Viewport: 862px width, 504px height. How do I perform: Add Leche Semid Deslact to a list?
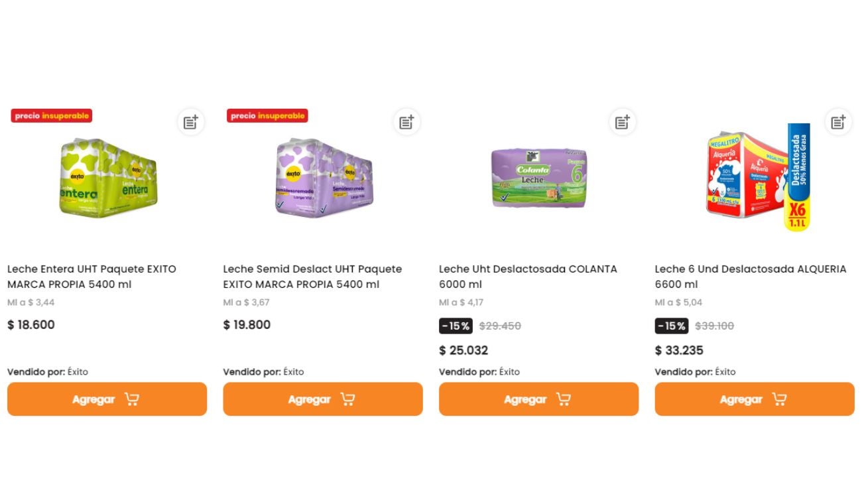406,122
